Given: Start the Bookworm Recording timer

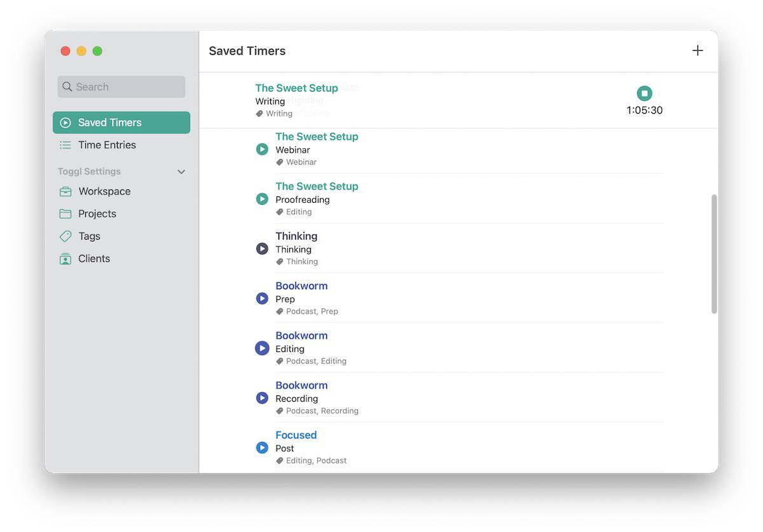Looking at the screenshot, I should 262,398.
